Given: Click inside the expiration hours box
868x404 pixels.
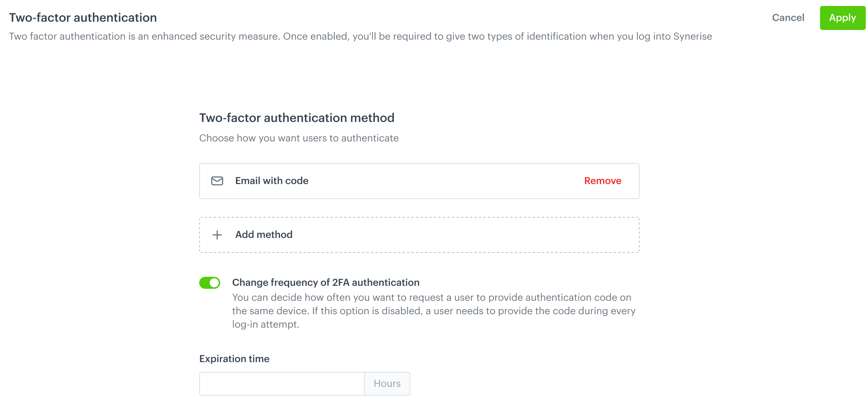Looking at the screenshot, I should 281,383.
